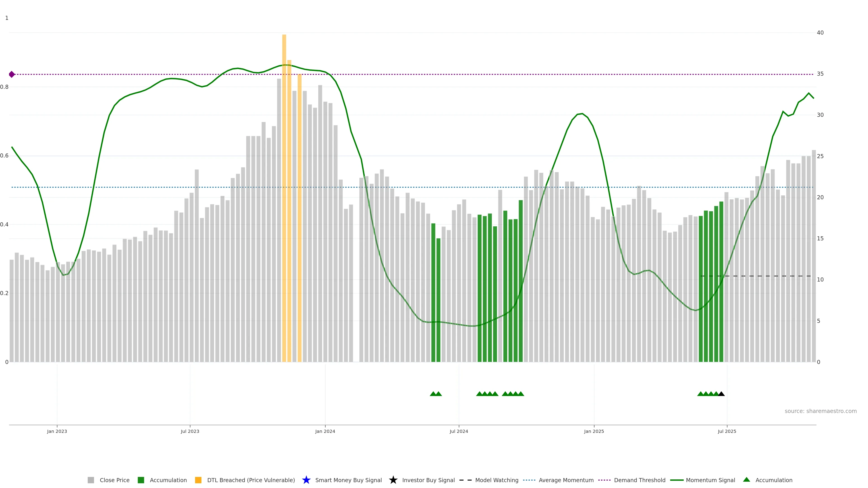Click the blue Smart Money Buy Signal star

tap(306, 480)
